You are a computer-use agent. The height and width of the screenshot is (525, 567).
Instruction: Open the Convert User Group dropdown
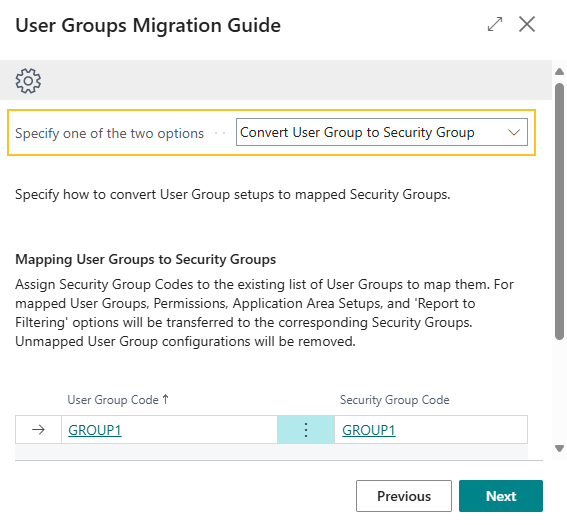(x=381, y=132)
